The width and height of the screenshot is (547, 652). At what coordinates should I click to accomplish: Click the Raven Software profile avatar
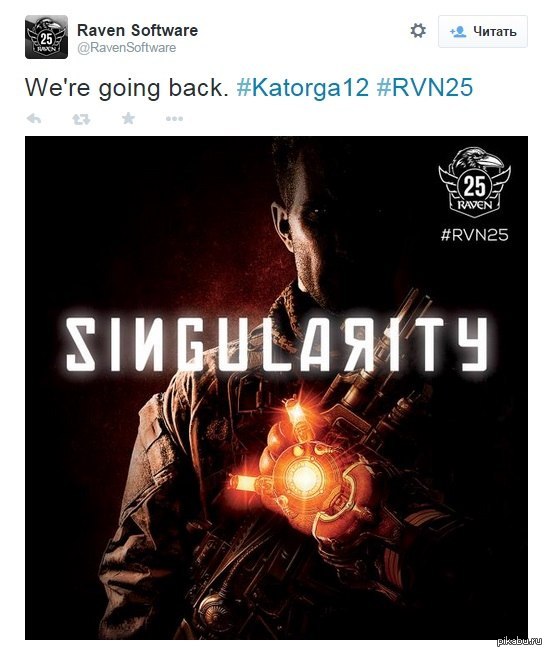(x=46, y=37)
